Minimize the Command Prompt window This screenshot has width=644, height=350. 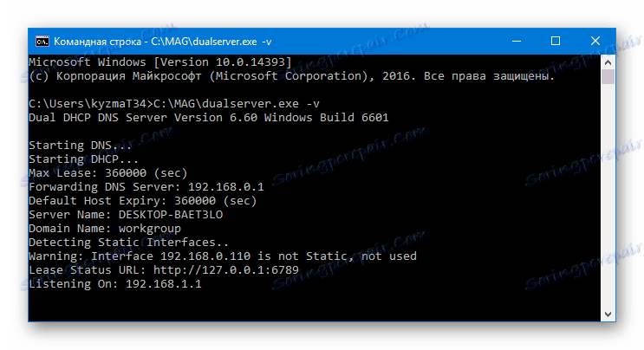click(x=517, y=40)
